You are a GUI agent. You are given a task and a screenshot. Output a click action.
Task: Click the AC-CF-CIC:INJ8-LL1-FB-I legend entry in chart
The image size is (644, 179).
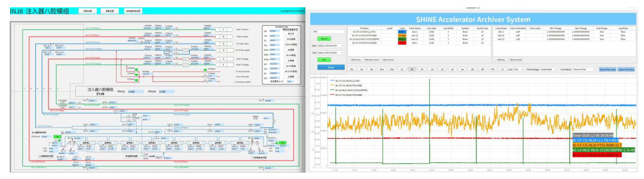345,81
